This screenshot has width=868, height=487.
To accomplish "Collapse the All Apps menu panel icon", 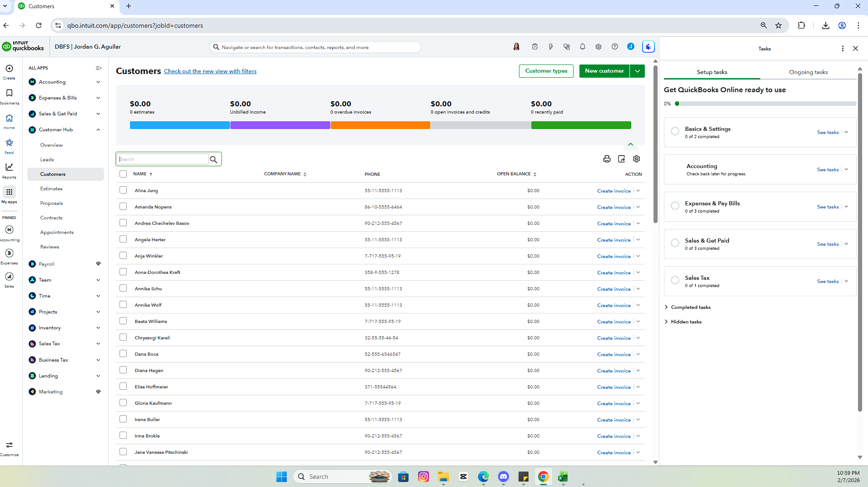I will pyautogui.click(x=99, y=68).
